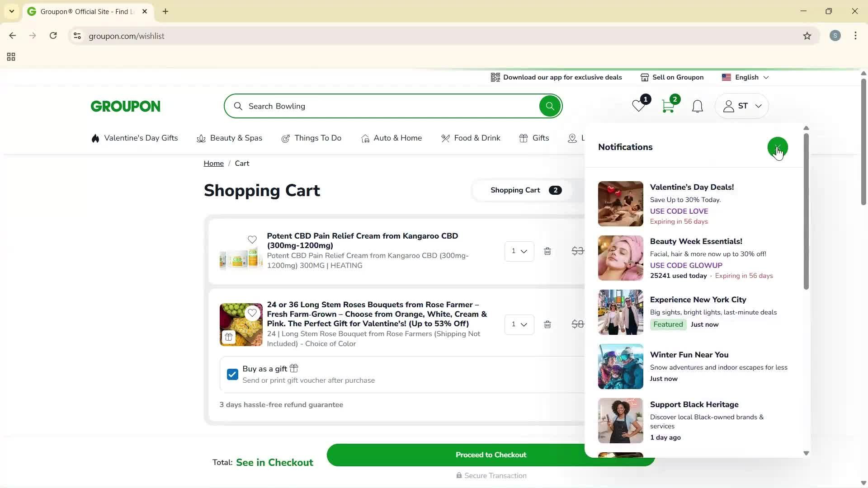Viewport: 868px width, 488px height.
Task: Expand the ST account menu chevron
Action: click(759, 106)
